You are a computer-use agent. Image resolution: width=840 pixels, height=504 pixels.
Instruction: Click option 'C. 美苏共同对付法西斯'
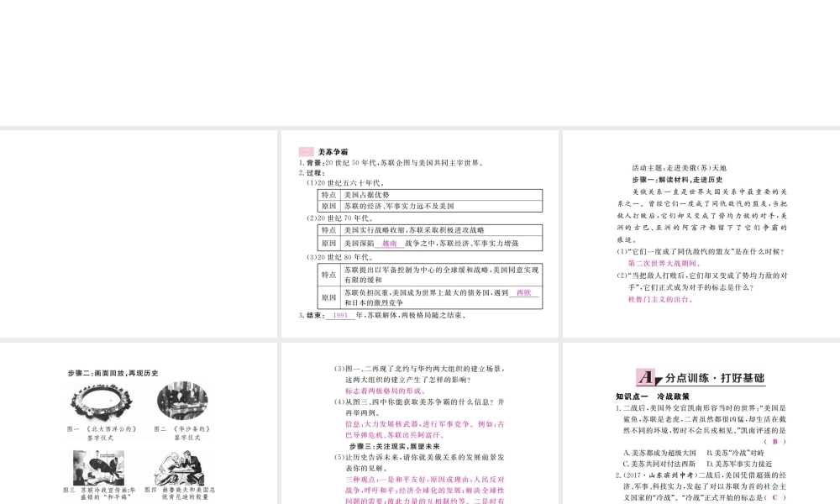[x=659, y=465]
